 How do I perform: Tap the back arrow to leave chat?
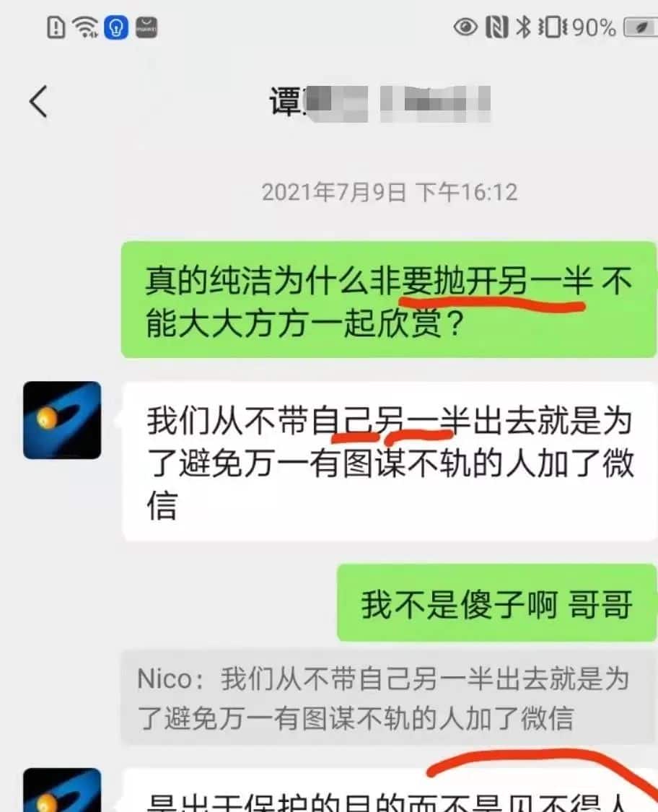tap(39, 102)
